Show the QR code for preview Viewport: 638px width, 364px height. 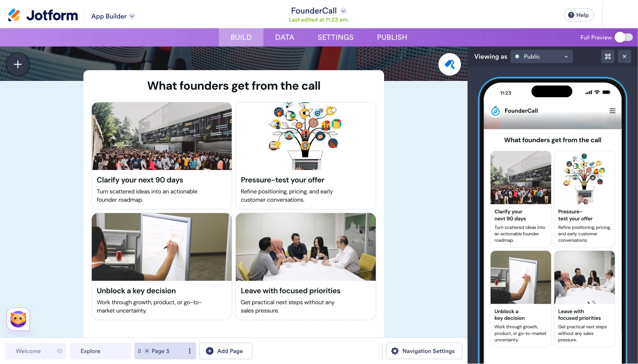click(x=608, y=57)
